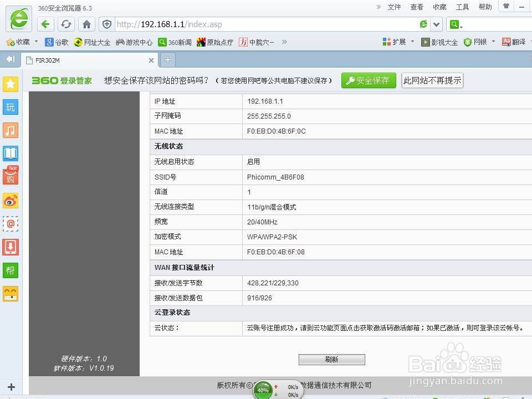Open the address bar history dropdown arrow
The image size is (532, 399).
[437, 24]
